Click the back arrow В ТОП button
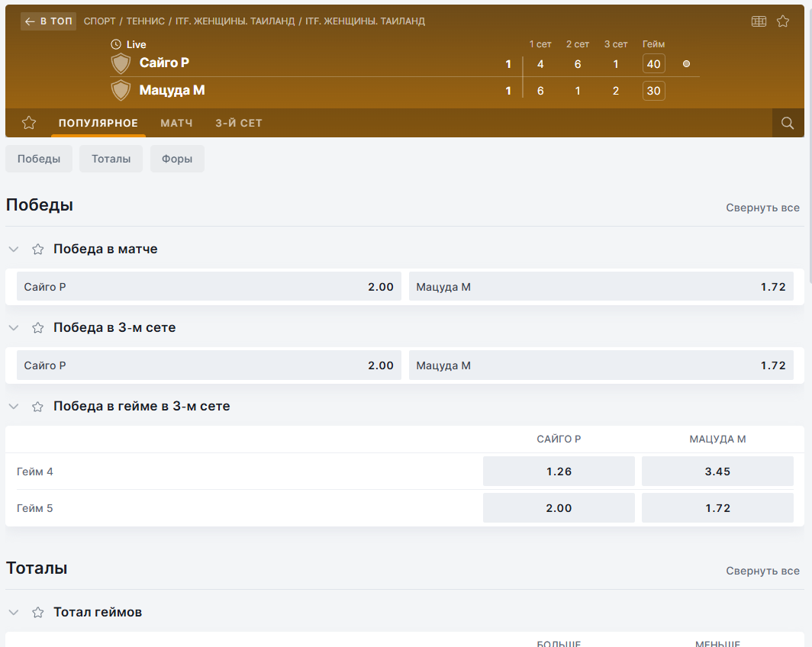Viewport: 812px width, 647px height. click(x=49, y=21)
